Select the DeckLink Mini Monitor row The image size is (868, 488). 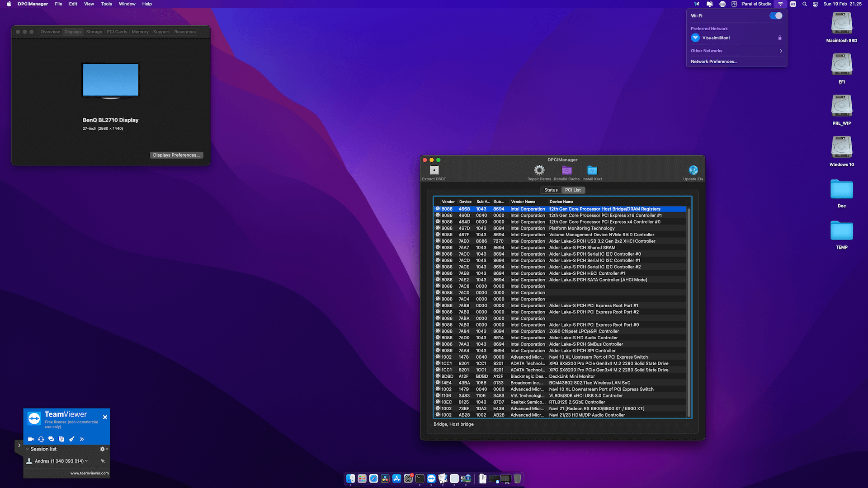click(560, 376)
